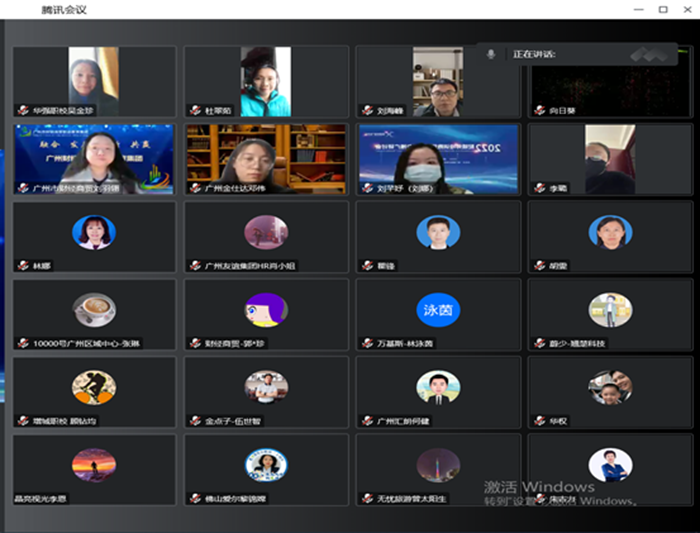Select video with the bookshelf background
The height and width of the screenshot is (533, 700).
(267, 159)
